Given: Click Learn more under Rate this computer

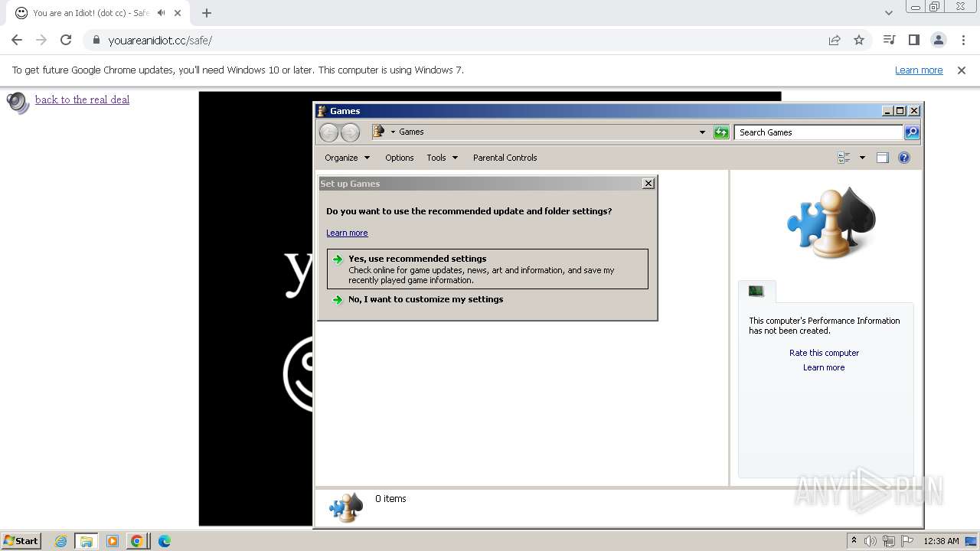Looking at the screenshot, I should pyautogui.click(x=824, y=367).
